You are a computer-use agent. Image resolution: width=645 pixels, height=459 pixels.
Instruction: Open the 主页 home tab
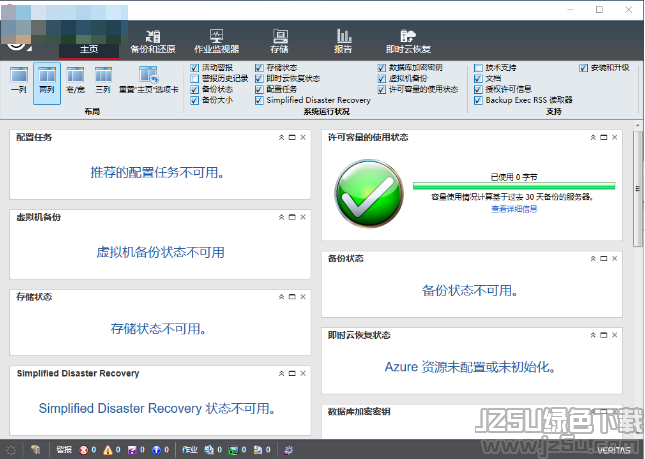[89, 49]
